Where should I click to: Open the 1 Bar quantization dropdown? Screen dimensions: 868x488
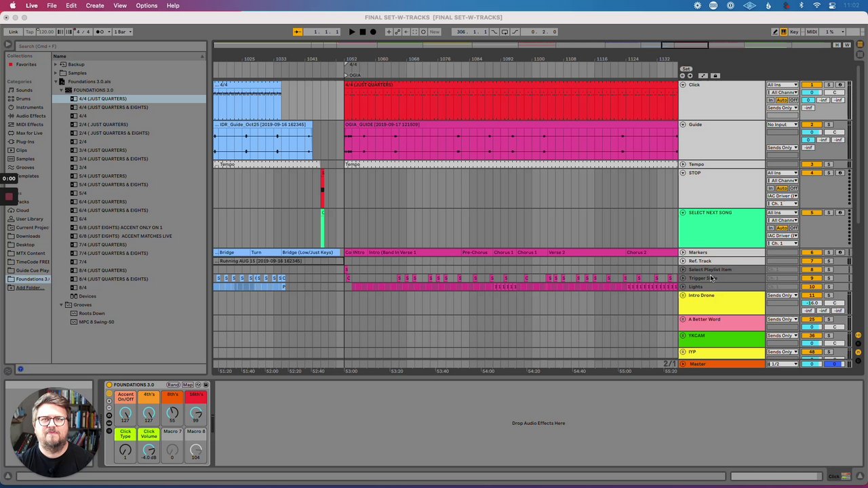tap(122, 32)
